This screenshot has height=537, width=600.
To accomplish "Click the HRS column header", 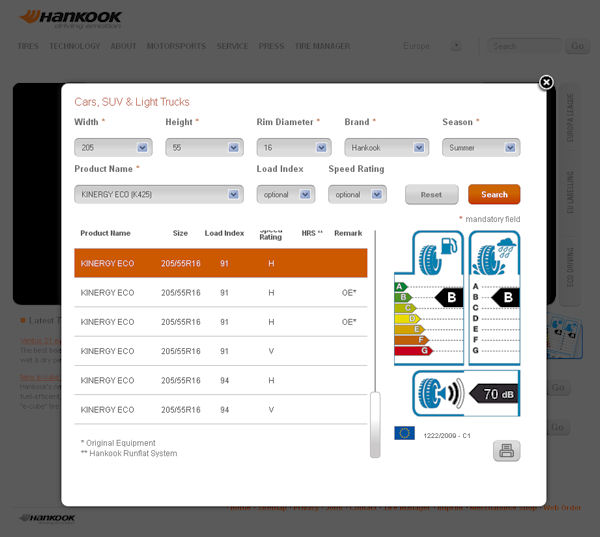I will (x=312, y=233).
